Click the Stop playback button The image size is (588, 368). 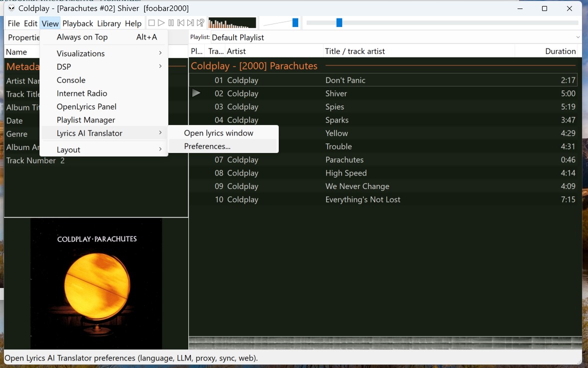[x=151, y=23]
